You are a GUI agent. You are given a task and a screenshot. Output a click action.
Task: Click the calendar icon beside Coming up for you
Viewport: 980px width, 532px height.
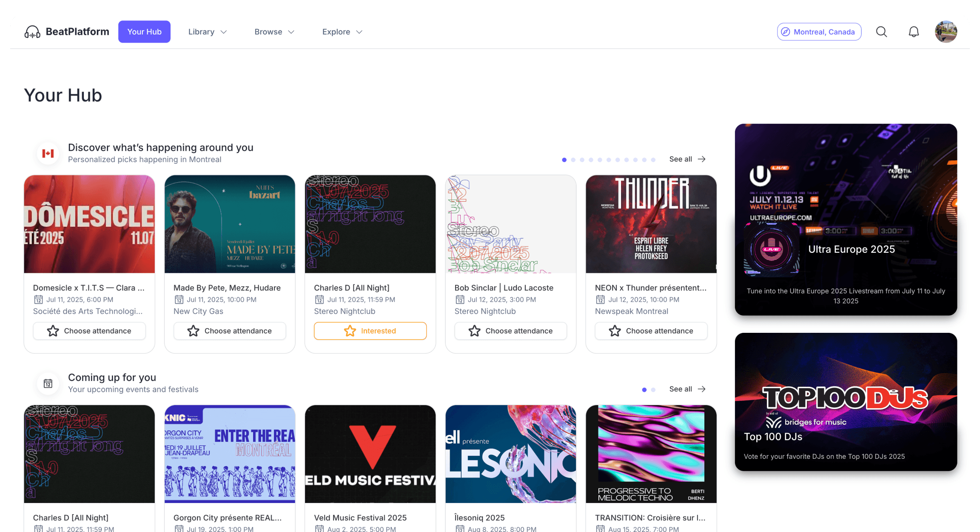click(48, 383)
